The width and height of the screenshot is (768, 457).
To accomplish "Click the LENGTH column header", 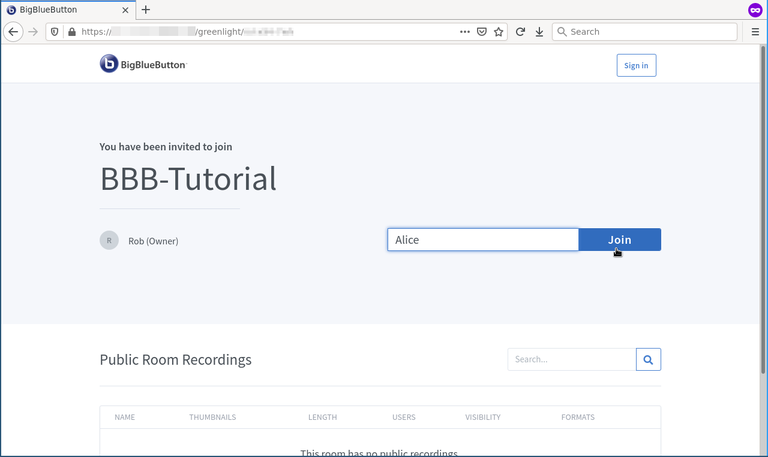I will click(x=322, y=417).
